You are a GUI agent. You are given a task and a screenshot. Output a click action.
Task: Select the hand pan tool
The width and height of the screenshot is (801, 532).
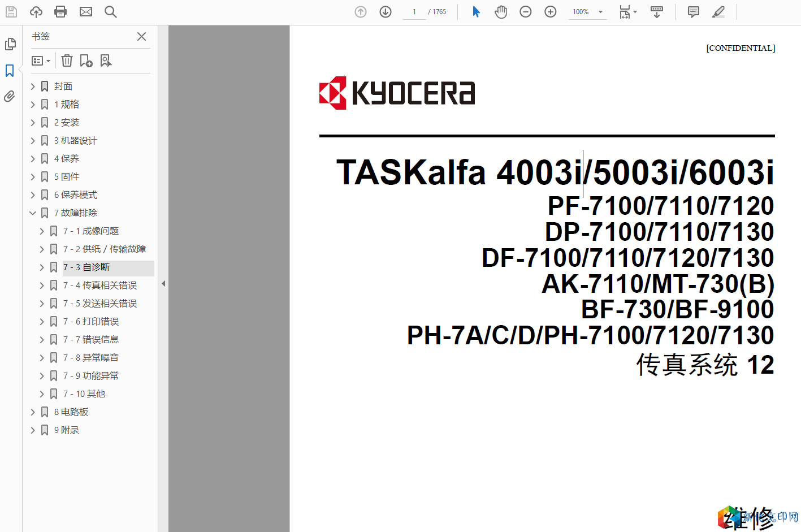(500, 12)
